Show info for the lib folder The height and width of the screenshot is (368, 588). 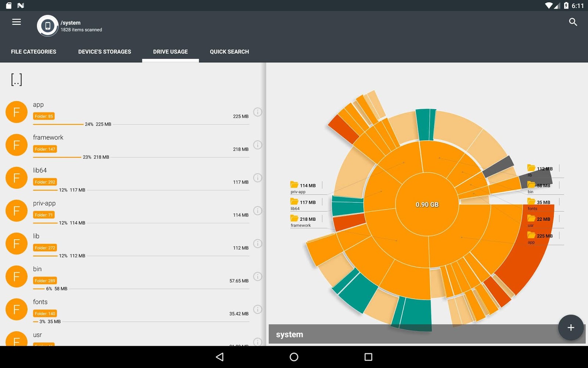[258, 243]
